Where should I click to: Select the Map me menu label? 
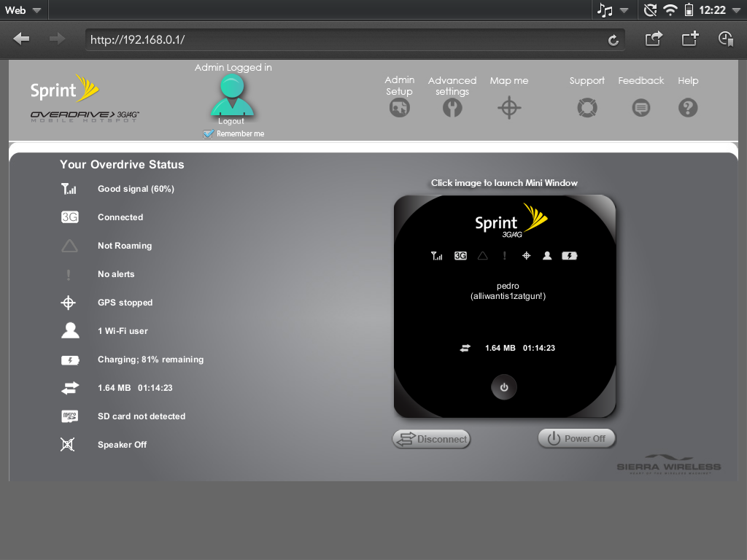508,80
